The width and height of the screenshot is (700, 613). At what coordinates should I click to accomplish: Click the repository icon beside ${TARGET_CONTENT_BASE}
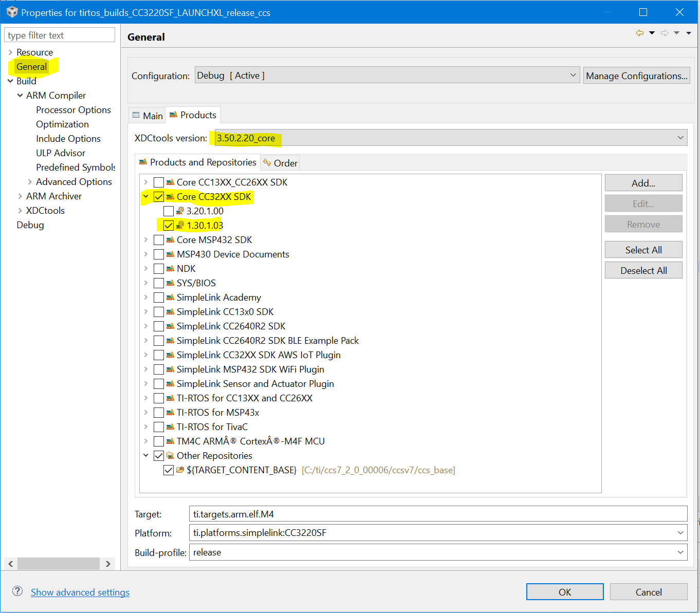point(180,470)
